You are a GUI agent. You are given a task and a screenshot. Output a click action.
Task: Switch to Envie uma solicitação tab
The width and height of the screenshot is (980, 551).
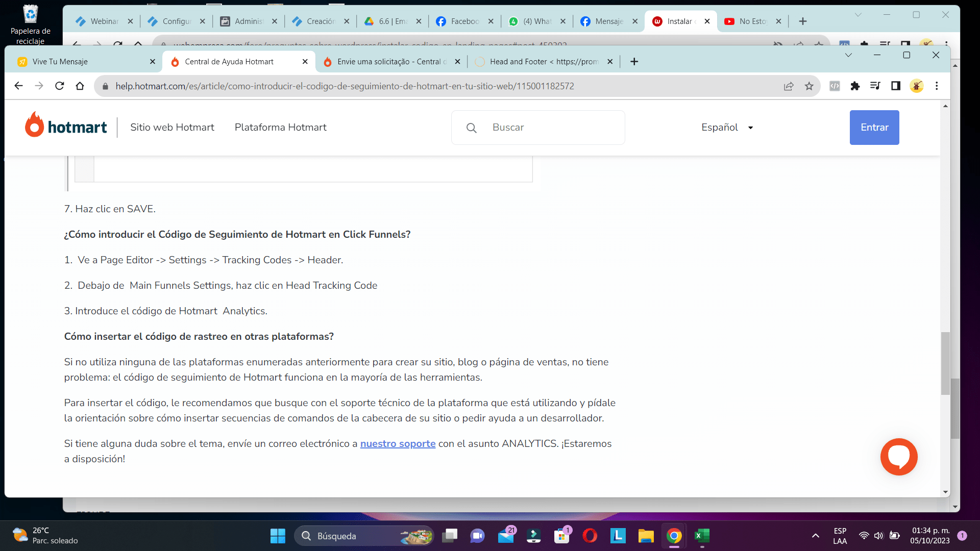click(390, 61)
